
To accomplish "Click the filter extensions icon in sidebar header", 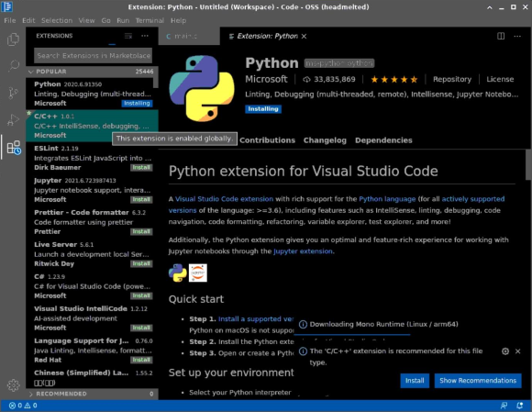I will click(128, 36).
